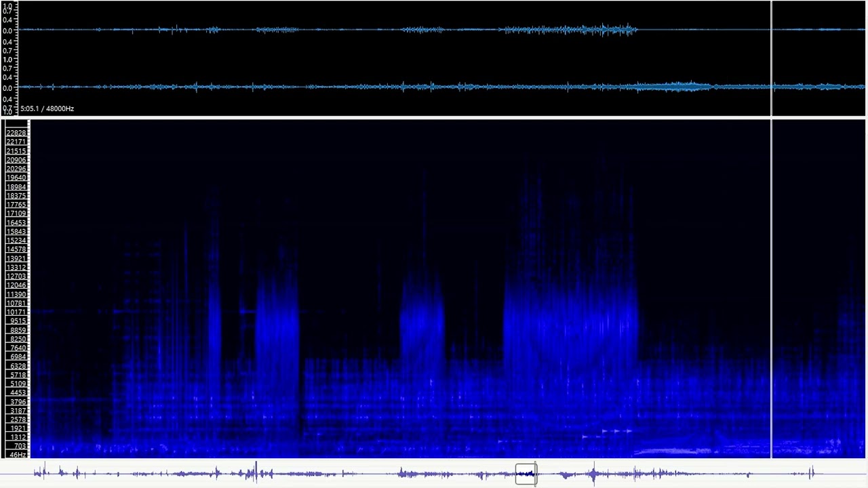Click the upper channel waveform track
This screenshot has width=868, height=488.
point(442,30)
